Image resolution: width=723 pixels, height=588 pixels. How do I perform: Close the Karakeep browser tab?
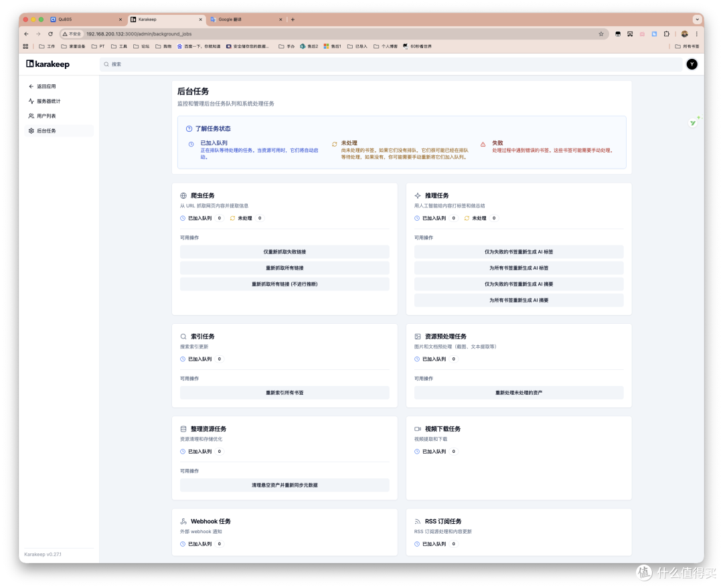coord(201,19)
